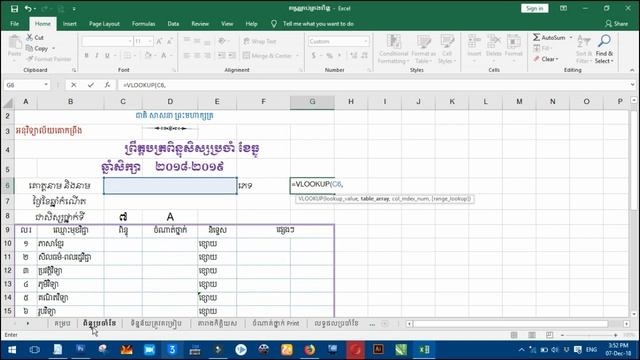Click cell D8 containing A
The height and width of the screenshot is (360, 640).
170,216
